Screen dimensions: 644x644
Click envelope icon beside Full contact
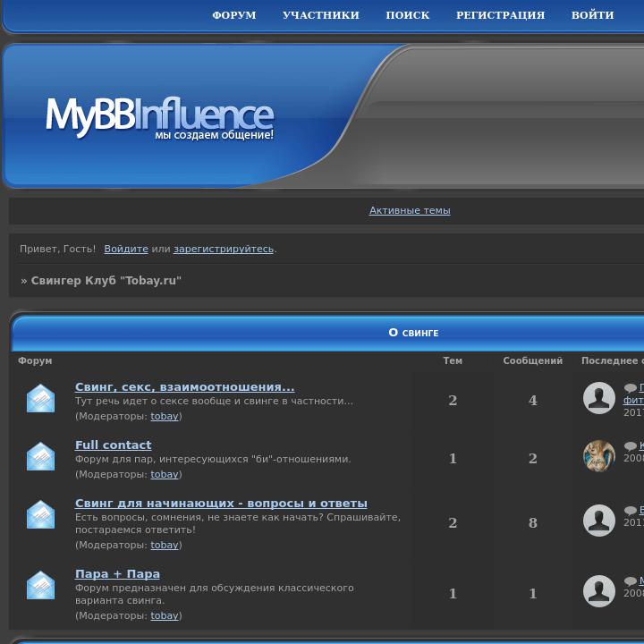(x=40, y=456)
